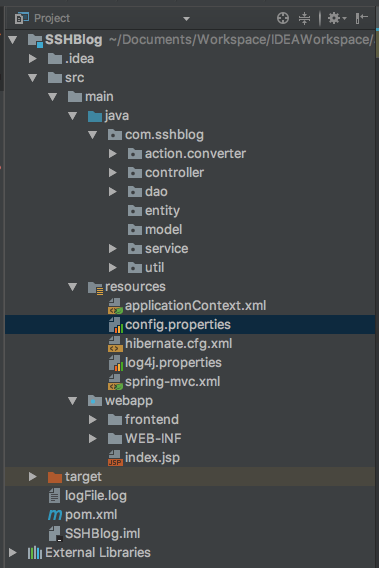Open the Project view dropdown arrow
Screen dimensions: 379x568
pos(186,18)
